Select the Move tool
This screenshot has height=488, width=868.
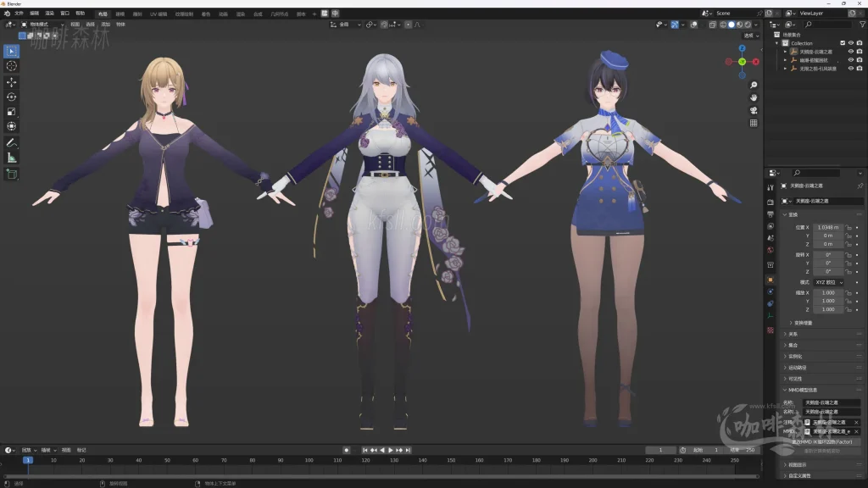[x=12, y=82]
